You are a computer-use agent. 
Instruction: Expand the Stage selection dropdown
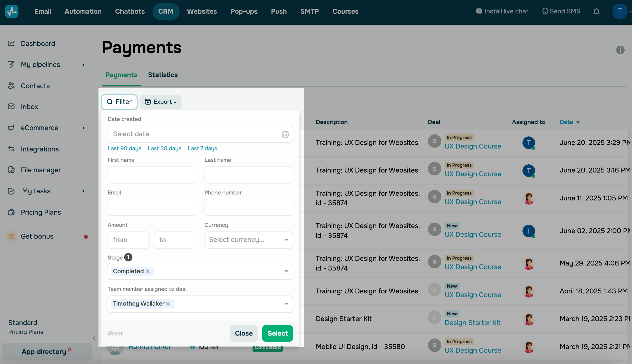286,271
